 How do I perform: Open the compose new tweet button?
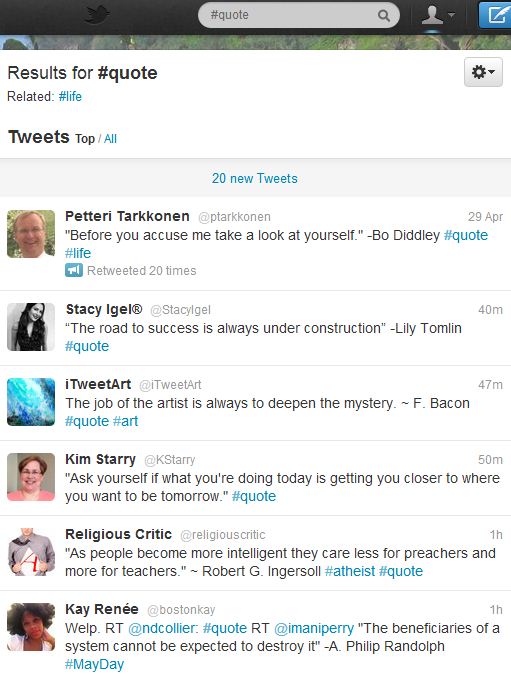(x=495, y=15)
